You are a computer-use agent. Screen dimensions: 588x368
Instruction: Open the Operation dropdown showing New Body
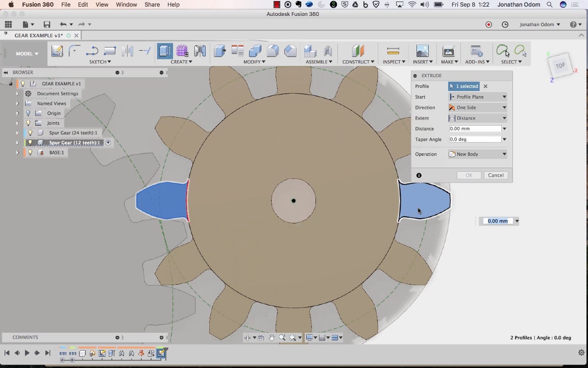tap(478, 154)
